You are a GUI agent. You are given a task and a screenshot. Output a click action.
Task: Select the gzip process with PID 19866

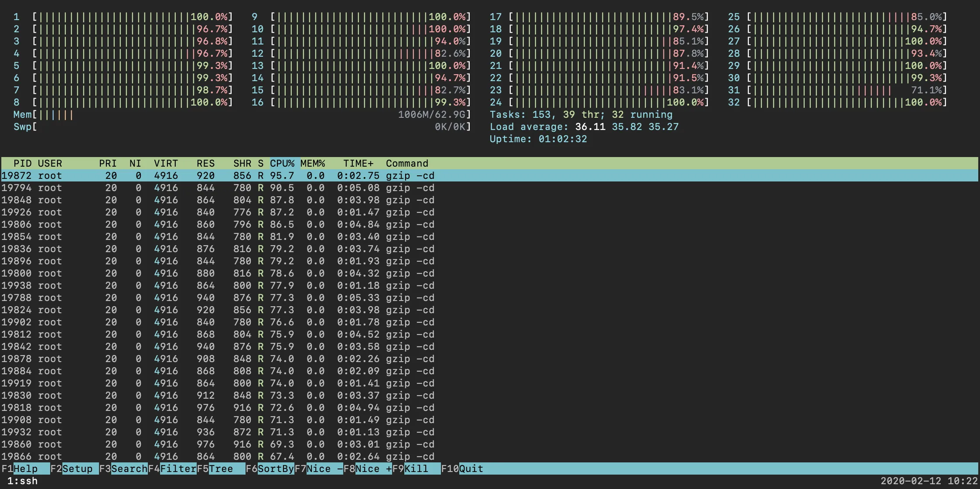[x=218, y=456]
